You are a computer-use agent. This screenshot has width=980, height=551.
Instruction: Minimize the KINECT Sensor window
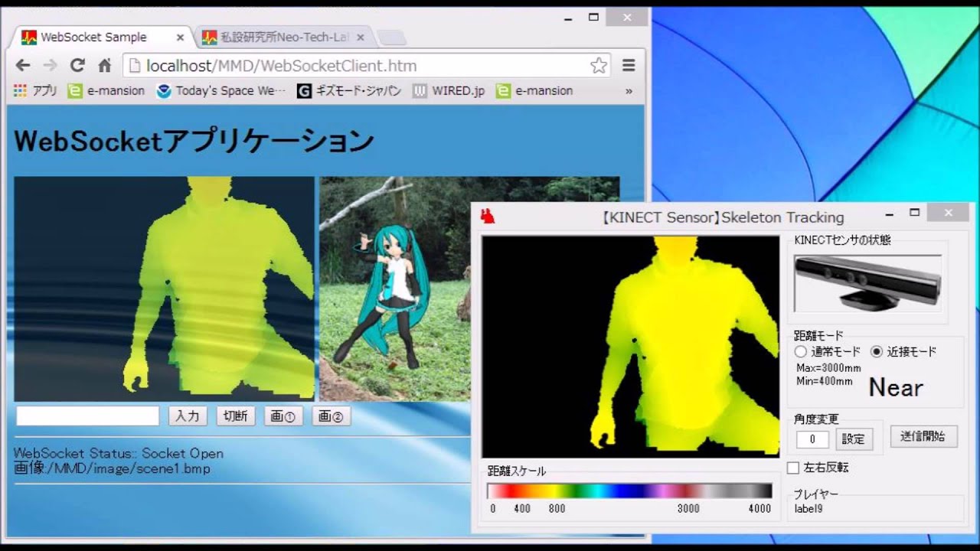890,214
